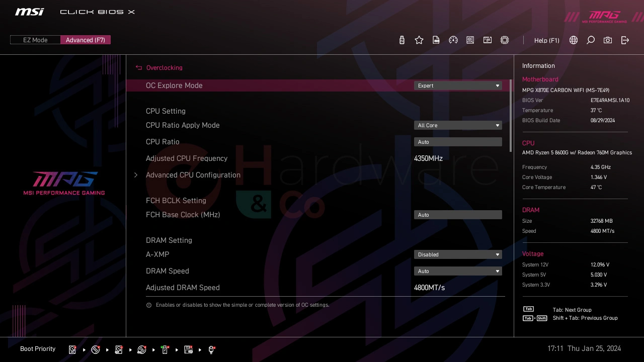Open the DRAM Speed dropdown set to Auto

(458, 271)
